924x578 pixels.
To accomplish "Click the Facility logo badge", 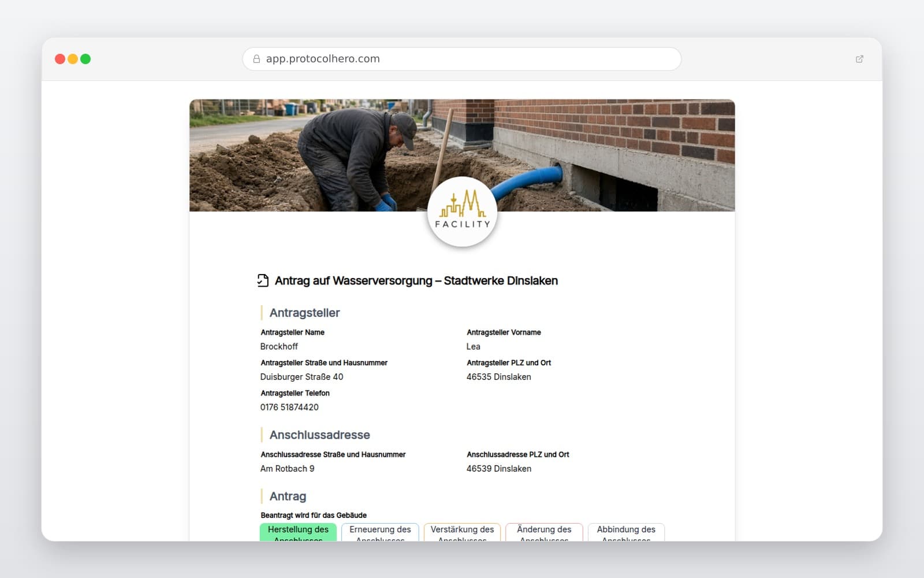I will [462, 212].
